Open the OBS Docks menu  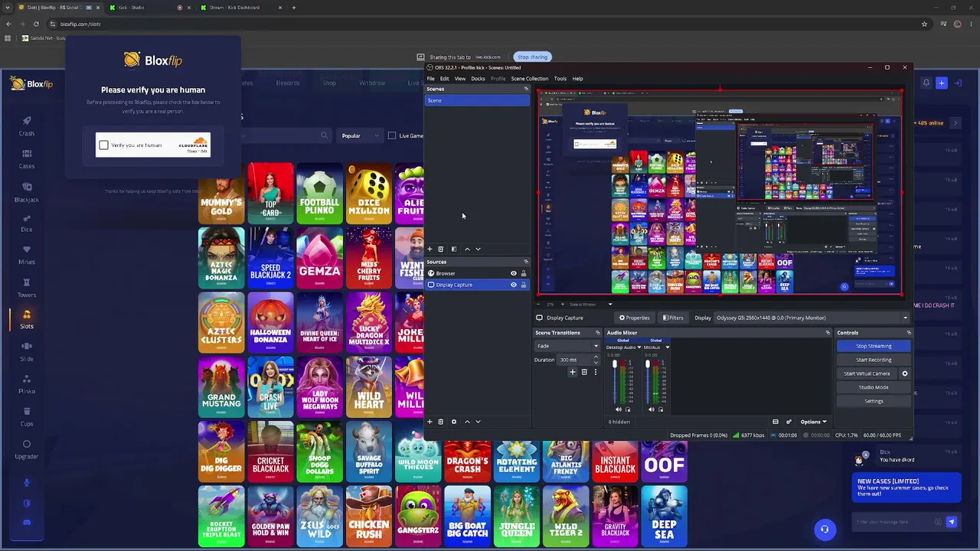[478, 79]
